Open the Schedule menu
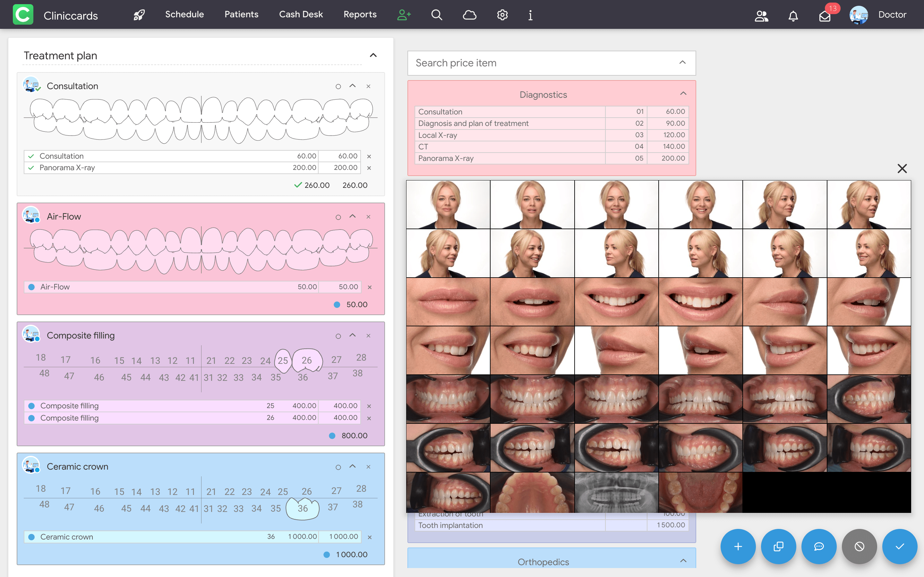 (x=184, y=14)
